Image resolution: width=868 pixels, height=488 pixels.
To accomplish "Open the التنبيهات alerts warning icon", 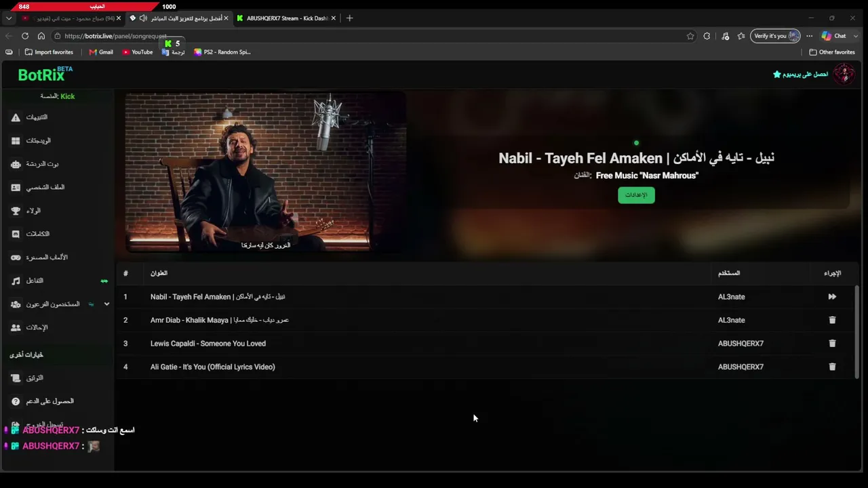I will (16, 117).
